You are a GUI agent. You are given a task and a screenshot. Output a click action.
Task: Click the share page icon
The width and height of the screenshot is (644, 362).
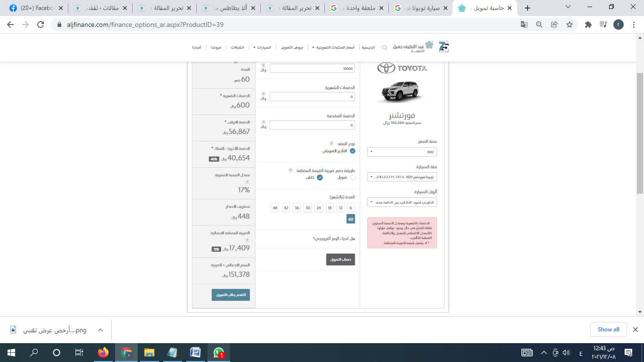point(554,25)
